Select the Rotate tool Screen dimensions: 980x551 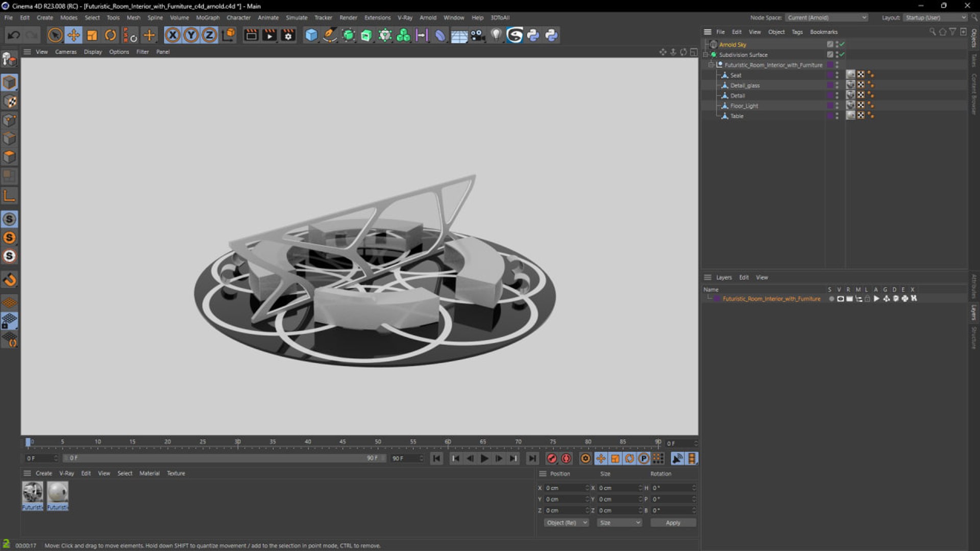tap(110, 35)
